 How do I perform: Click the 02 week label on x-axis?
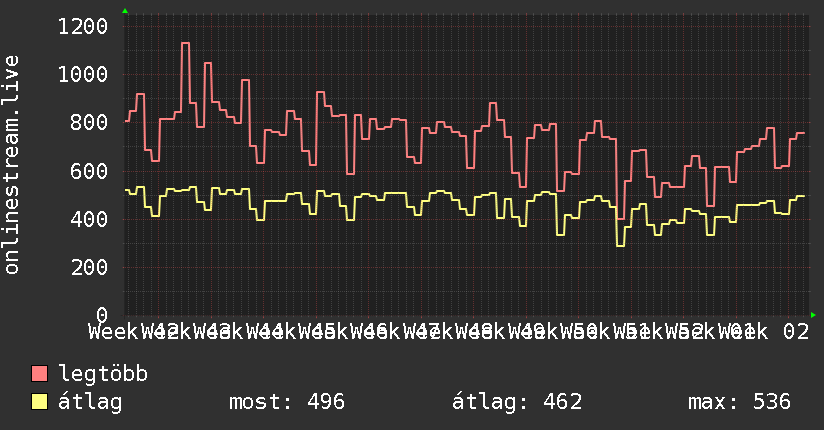tap(796, 332)
